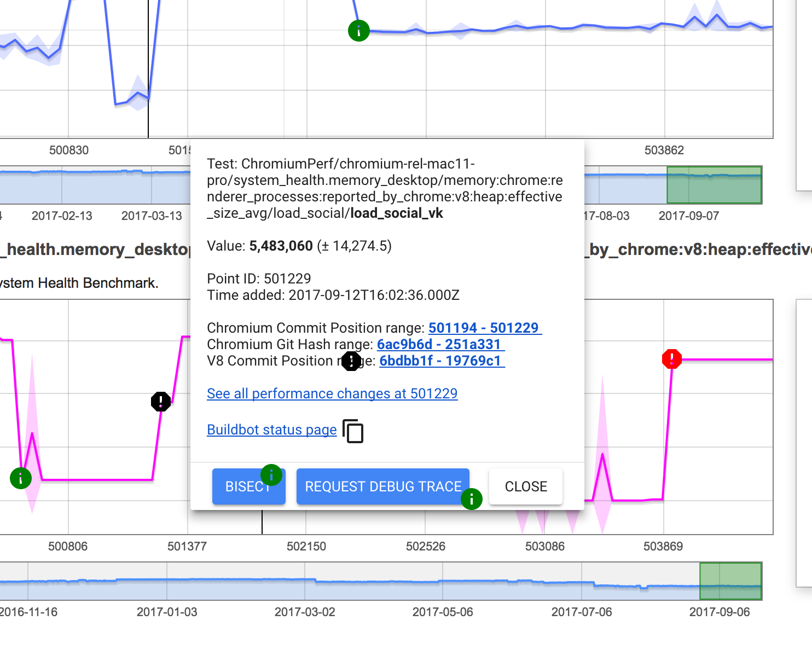This screenshot has height=661, width=812.
Task: Click the green info icon on the left magenta line
Action: pos(21,478)
